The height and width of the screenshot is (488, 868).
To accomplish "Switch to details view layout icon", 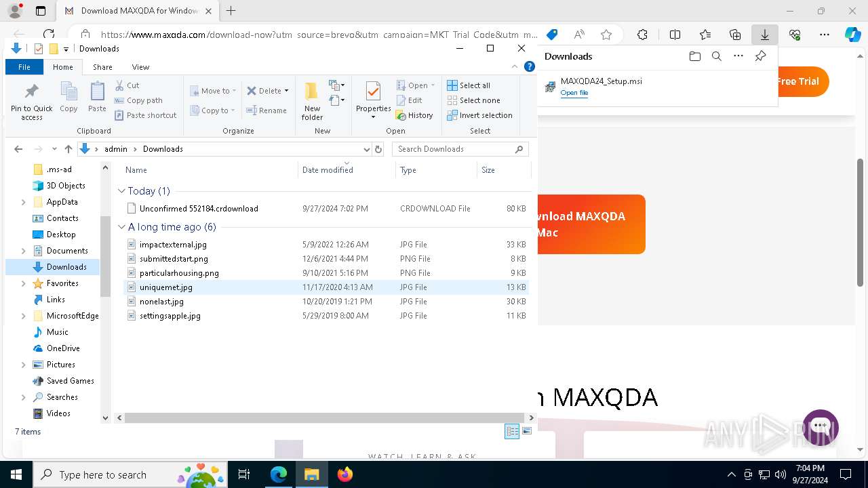I will tap(512, 431).
